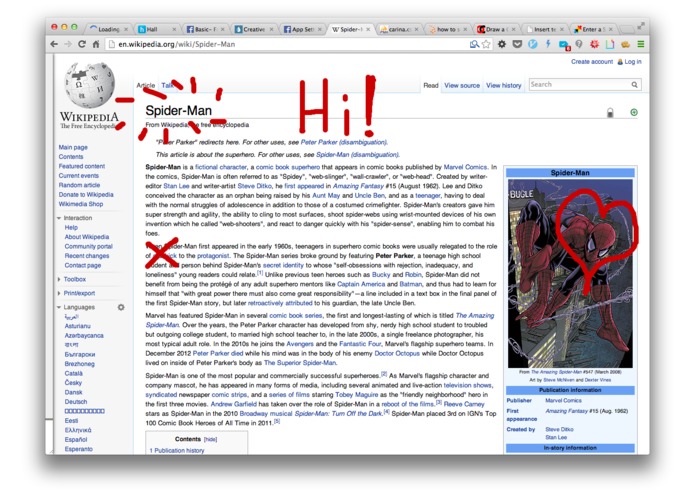Click the red bug extension icon
Image resolution: width=695 pixels, height=494 pixels.
[594, 44]
